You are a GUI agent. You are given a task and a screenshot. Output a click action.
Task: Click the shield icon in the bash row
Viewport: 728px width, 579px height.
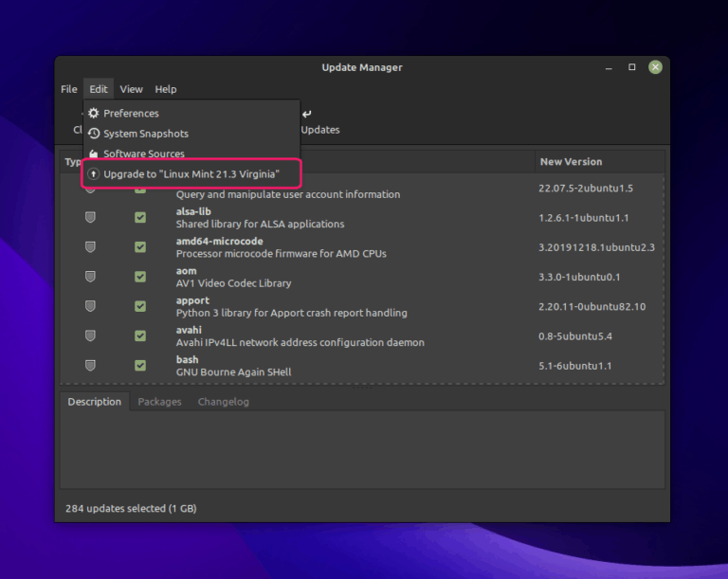(x=91, y=366)
